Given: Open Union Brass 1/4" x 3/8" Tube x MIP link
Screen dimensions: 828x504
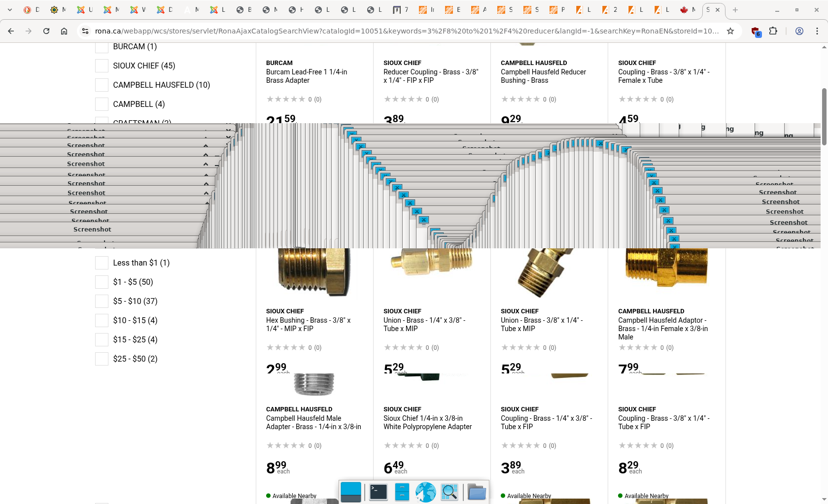Looking at the screenshot, I should point(424,324).
